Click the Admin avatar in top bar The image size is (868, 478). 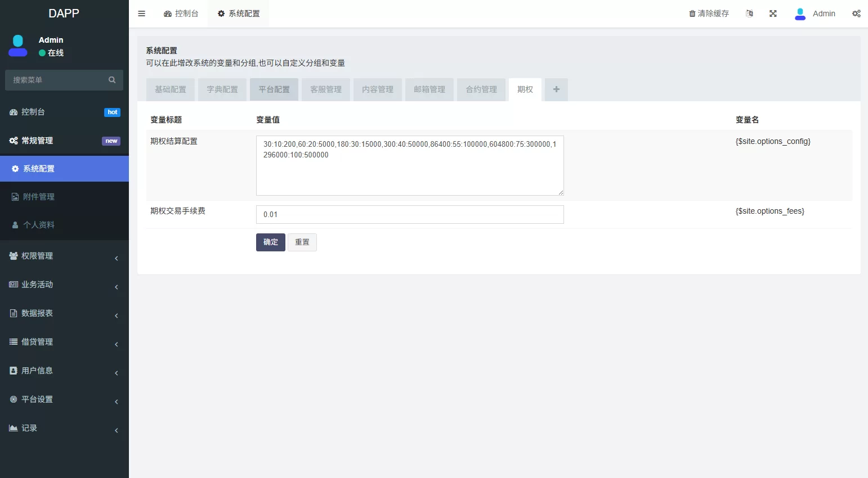pos(800,13)
